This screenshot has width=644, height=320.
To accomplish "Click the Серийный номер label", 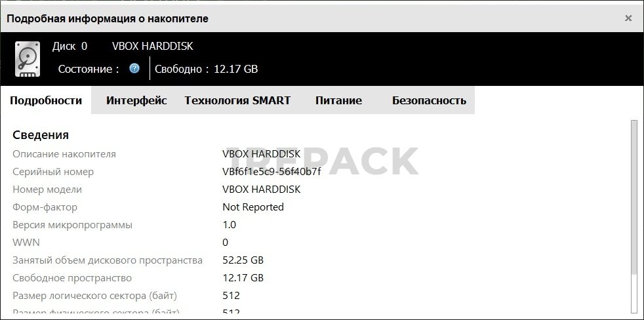I will pyautogui.click(x=53, y=172).
